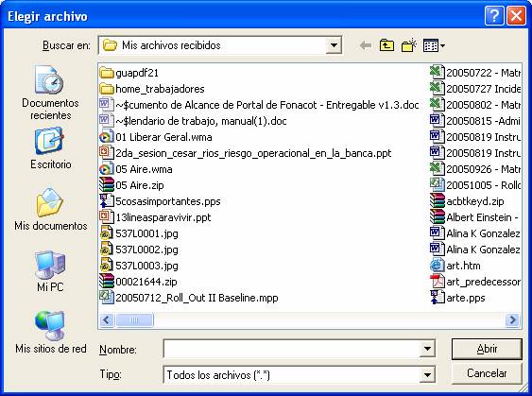Select Mi PC in places bar
This screenshot has width=532, height=396.
pyautogui.click(x=50, y=271)
